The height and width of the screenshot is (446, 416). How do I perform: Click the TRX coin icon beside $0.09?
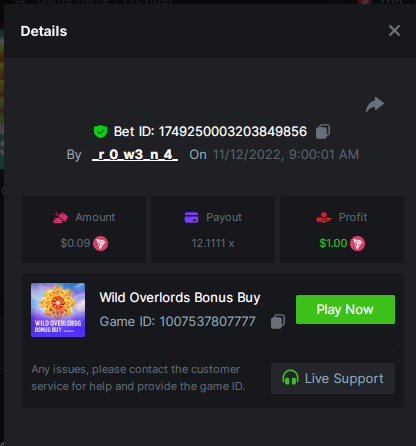click(100, 243)
